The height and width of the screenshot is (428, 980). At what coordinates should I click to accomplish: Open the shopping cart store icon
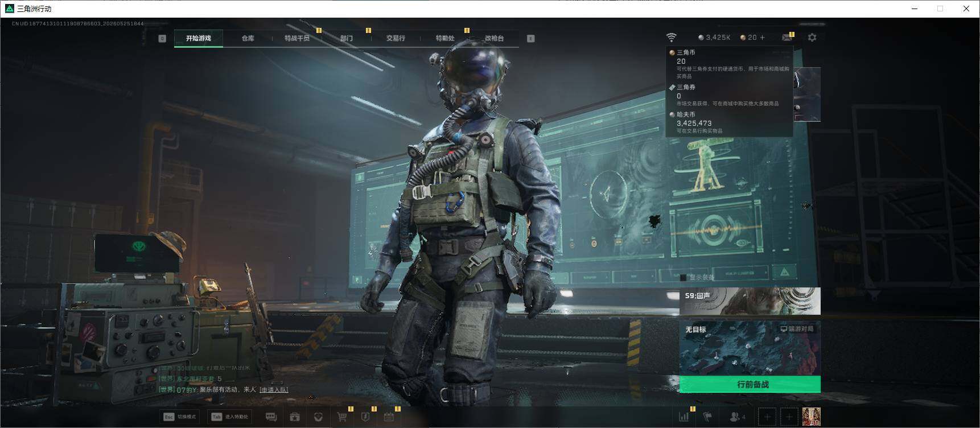point(342,417)
